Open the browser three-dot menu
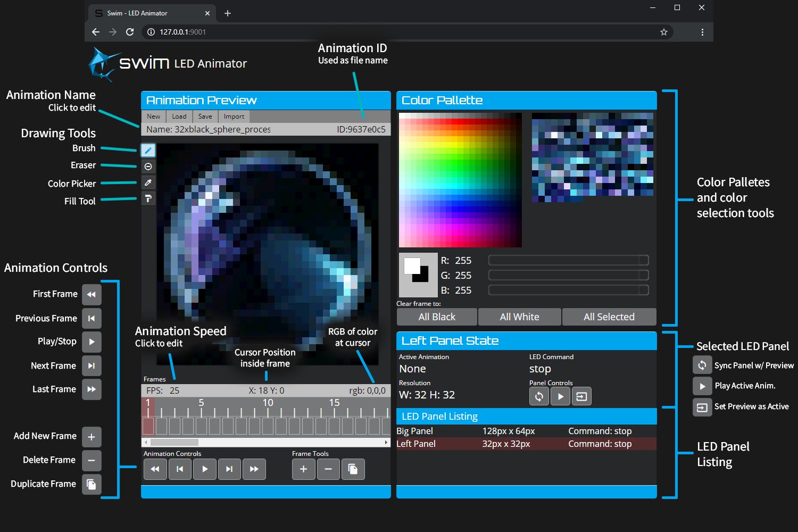Screen dimensions: 798x532 (702, 32)
